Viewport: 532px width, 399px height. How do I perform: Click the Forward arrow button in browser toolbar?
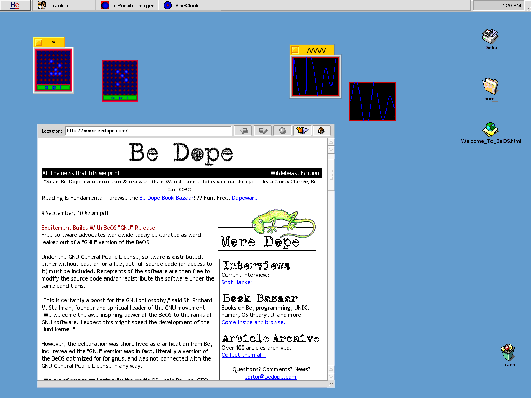262,130
